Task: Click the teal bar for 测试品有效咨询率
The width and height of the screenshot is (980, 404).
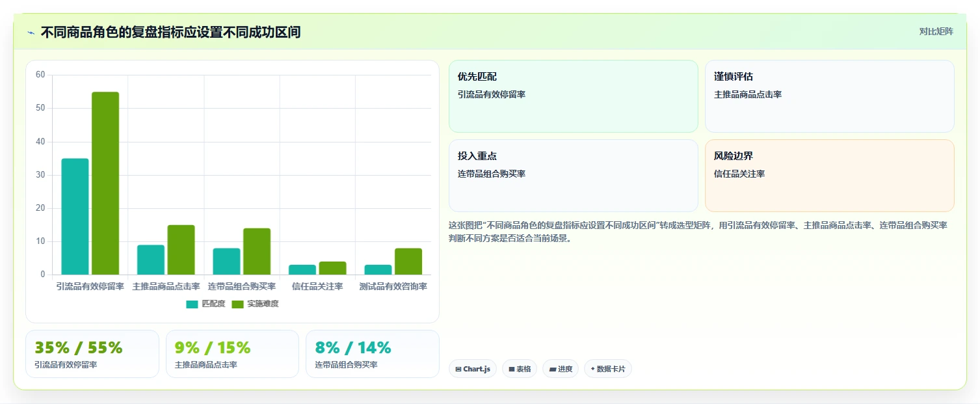Action: pos(378,270)
